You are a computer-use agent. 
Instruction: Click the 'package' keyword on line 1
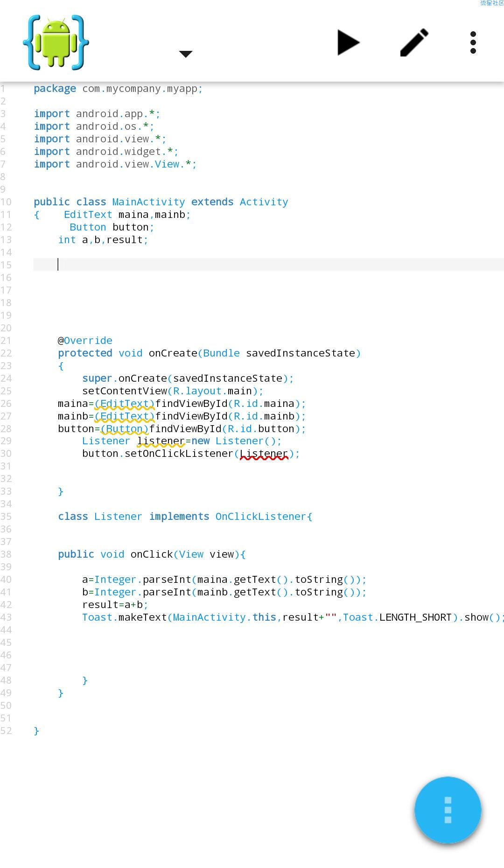coord(55,89)
